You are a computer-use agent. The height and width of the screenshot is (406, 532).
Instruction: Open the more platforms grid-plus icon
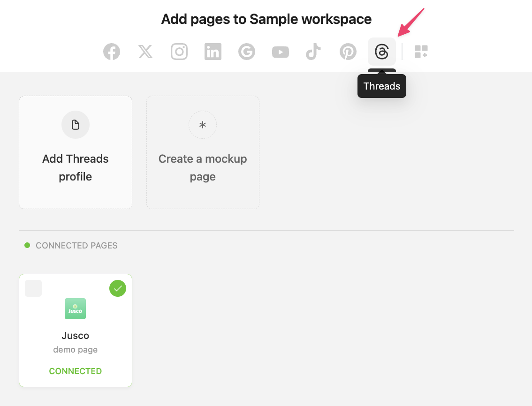click(421, 52)
